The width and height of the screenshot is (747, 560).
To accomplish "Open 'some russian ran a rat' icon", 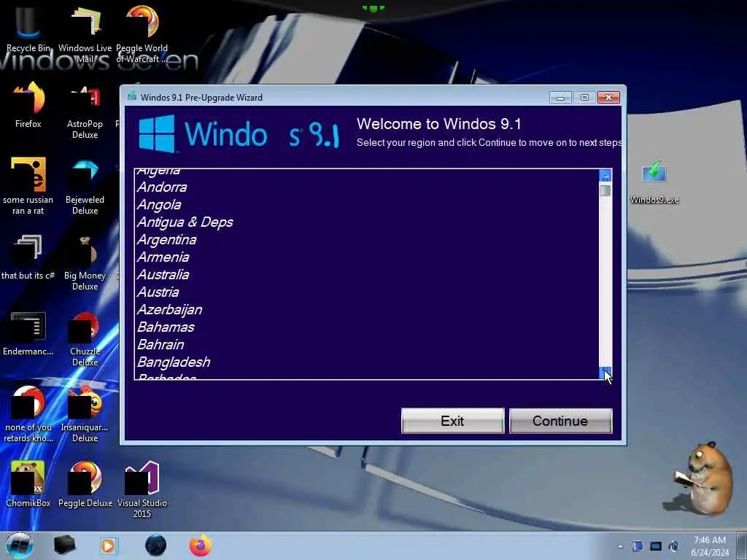I will coord(28,186).
